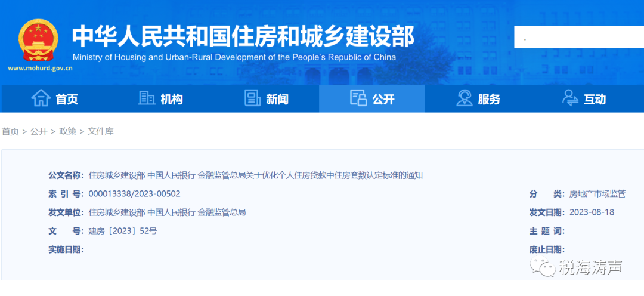This screenshot has height=296, width=644.
Task: Click the document title after 公文名称
Action: coord(255,175)
